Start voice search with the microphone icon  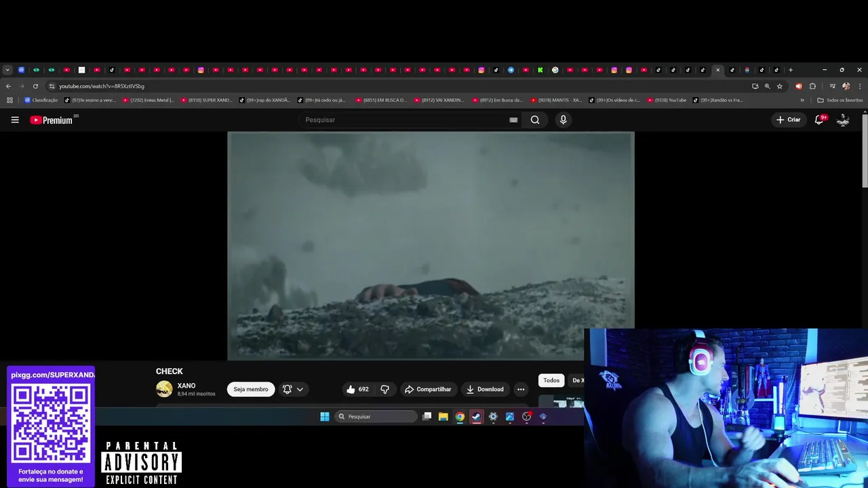tap(563, 120)
